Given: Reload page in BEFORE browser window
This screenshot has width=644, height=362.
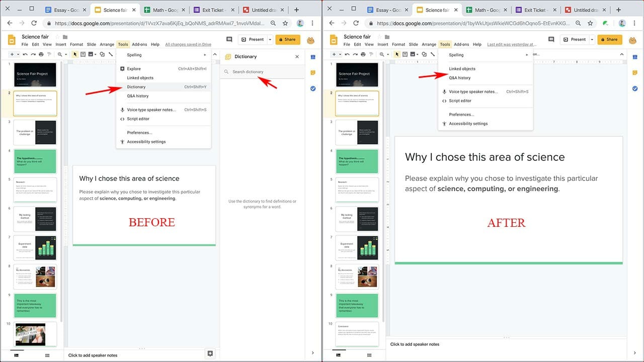Looking at the screenshot, I should click(34, 23).
